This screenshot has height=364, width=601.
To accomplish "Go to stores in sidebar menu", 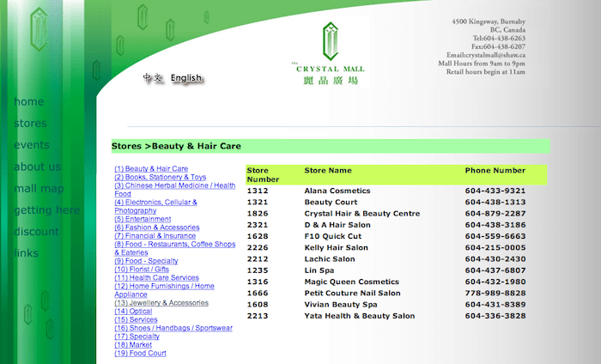I will pyautogui.click(x=30, y=124).
